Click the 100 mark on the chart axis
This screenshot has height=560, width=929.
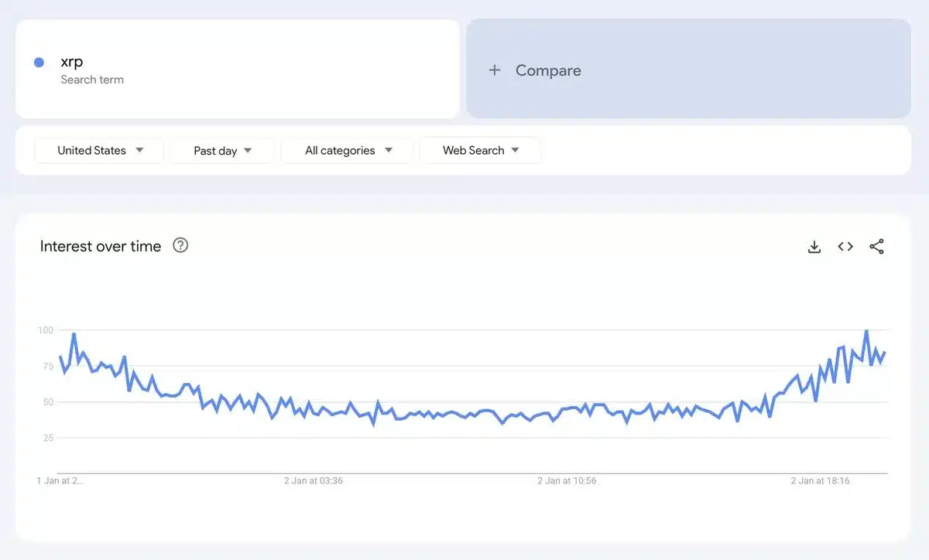tap(47, 329)
